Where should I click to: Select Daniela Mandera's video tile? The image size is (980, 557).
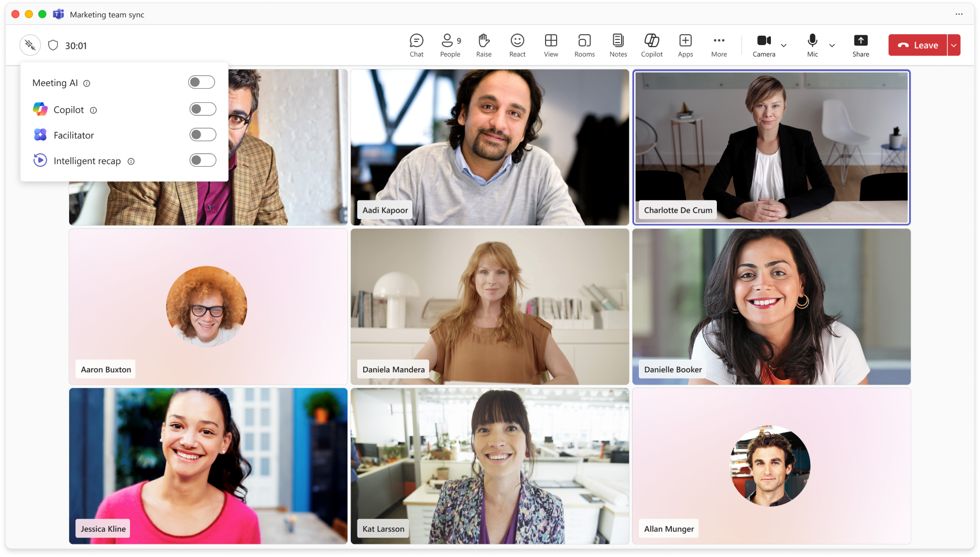coord(489,307)
